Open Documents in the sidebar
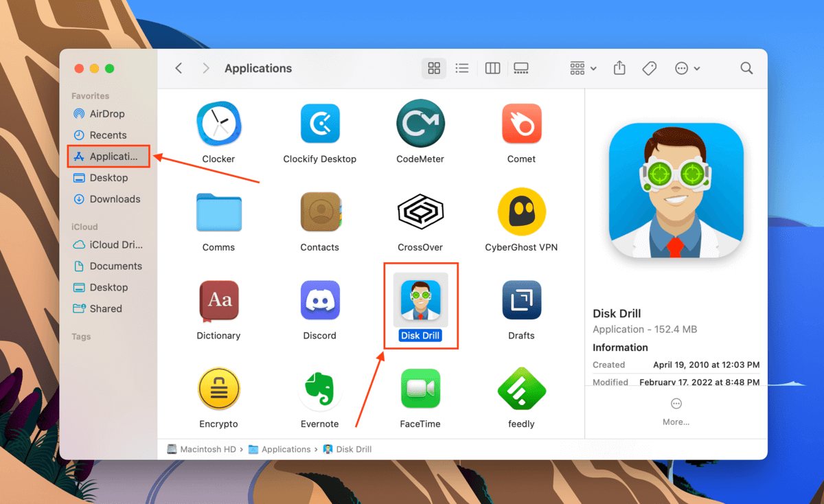Image resolution: width=824 pixels, height=504 pixels. tap(108, 266)
